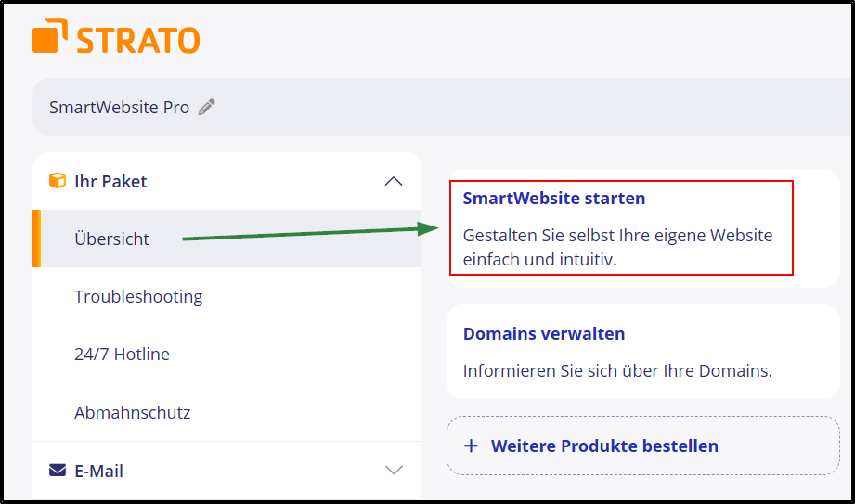Click the STRATO logo
Image resolution: width=855 pixels, height=504 pixels.
116,36
